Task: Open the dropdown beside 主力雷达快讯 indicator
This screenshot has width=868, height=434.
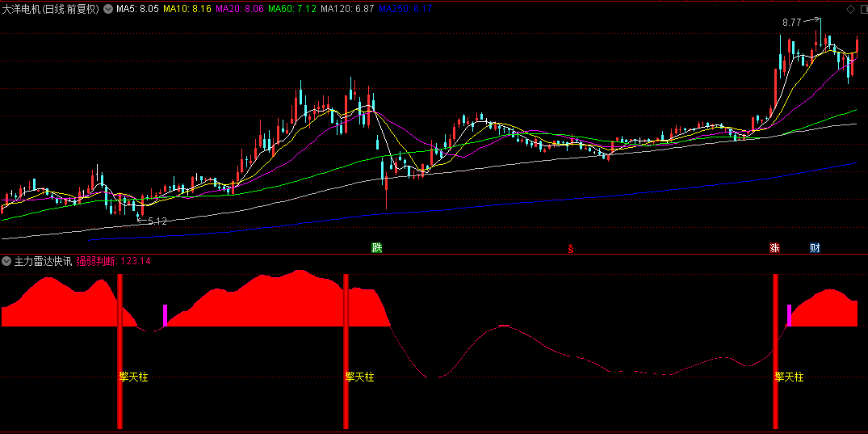Action: point(6,261)
